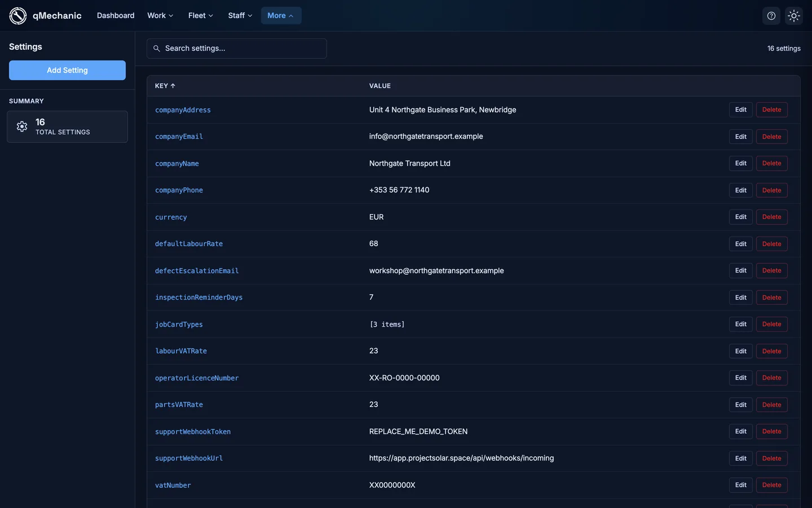The image size is (812, 508).
Task: Open the help question-mark icon
Action: coord(771,16)
